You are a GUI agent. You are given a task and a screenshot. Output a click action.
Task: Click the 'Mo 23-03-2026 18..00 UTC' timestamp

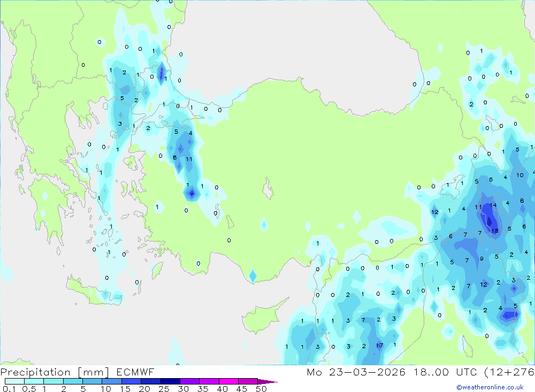(392, 372)
